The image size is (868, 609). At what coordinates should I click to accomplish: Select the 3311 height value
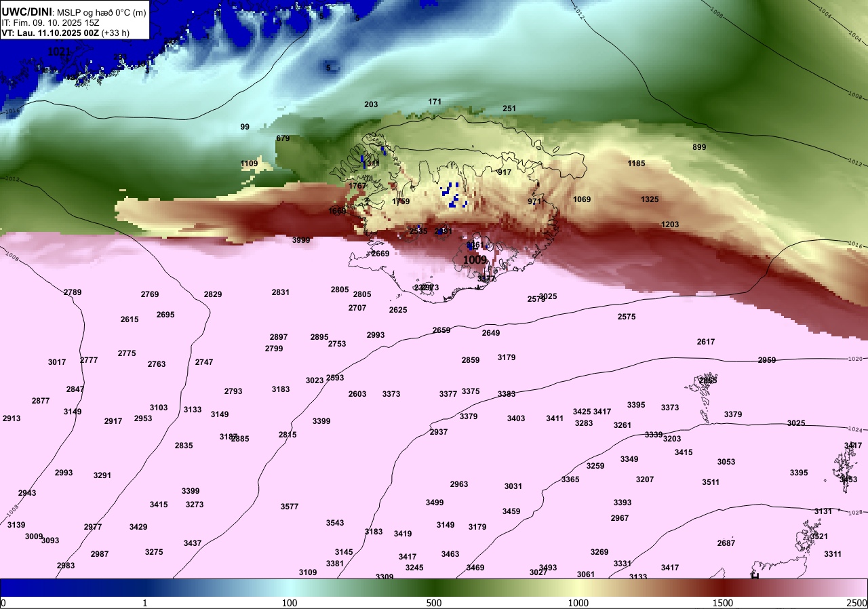click(x=833, y=554)
